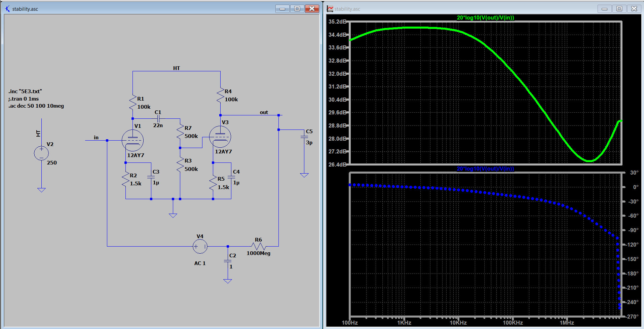Maximize the waveform plot window
This screenshot has width=644, height=329.
619,9
